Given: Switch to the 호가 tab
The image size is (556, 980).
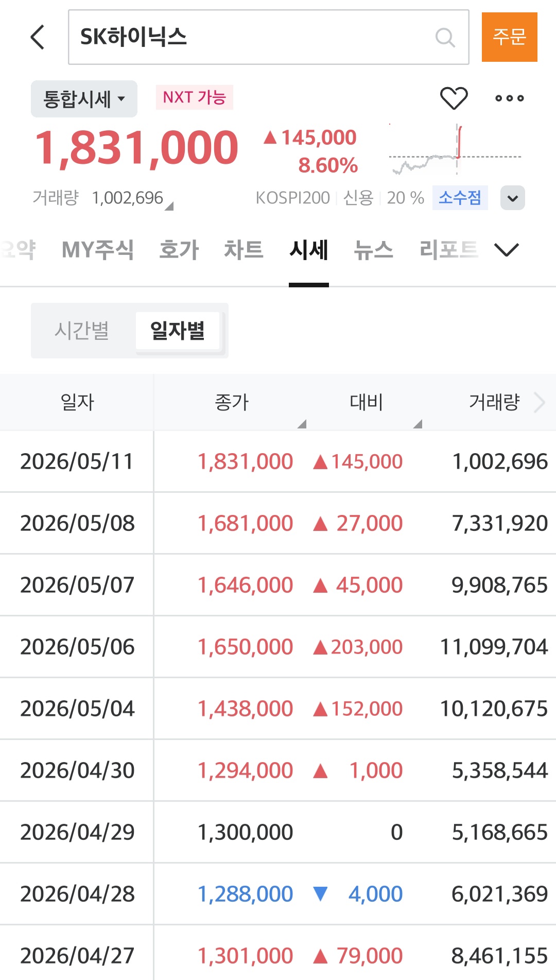Looking at the screenshot, I should (179, 250).
